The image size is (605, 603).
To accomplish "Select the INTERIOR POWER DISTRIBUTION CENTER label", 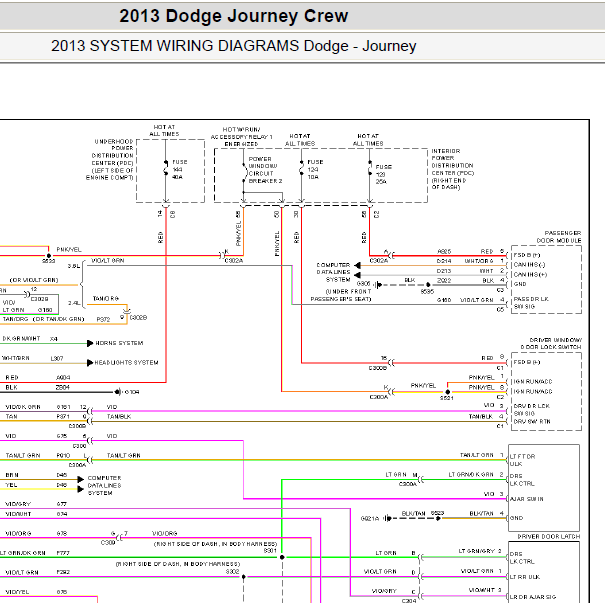I will [x=452, y=169].
